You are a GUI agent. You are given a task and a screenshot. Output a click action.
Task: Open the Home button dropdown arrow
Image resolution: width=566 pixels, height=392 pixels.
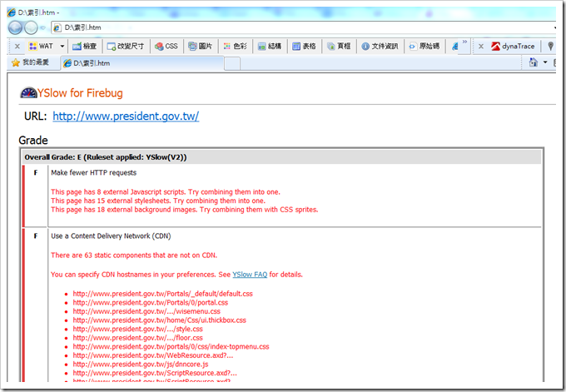[545, 62]
